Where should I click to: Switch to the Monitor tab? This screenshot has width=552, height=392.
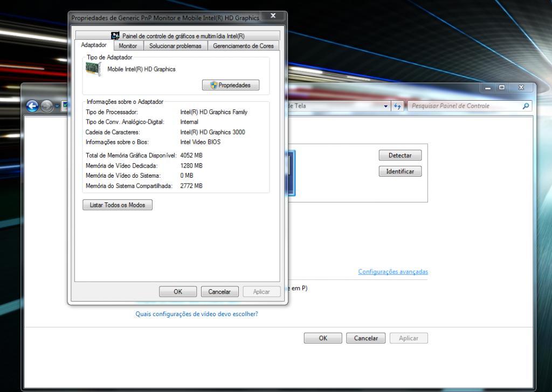(x=128, y=46)
